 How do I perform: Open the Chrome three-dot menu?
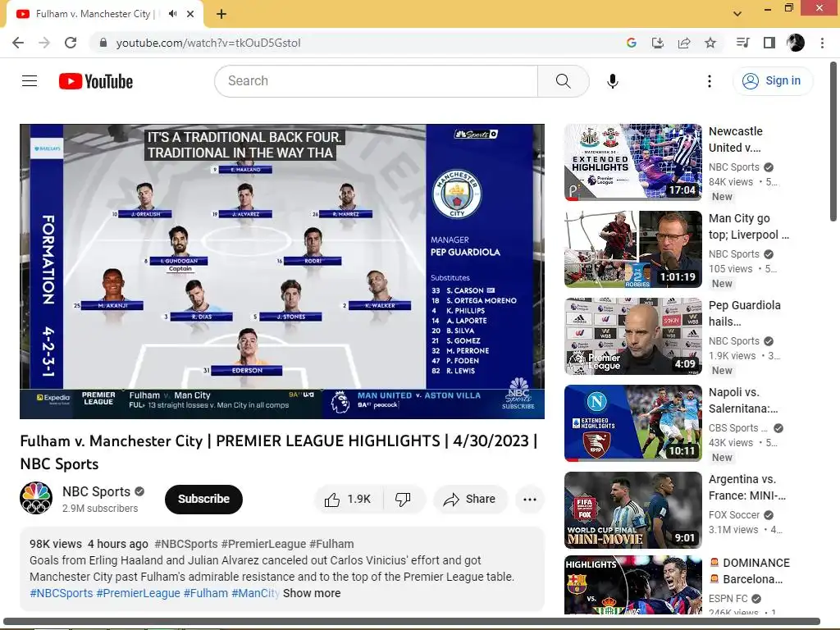(x=822, y=43)
